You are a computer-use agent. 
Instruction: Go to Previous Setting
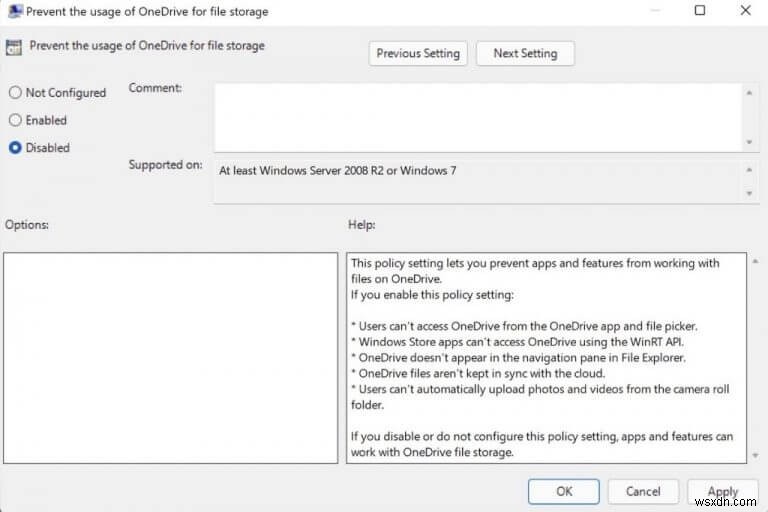[418, 53]
